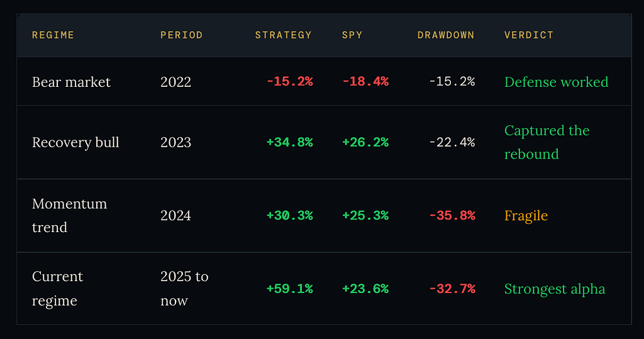Image resolution: width=644 pixels, height=339 pixels.
Task: Click the DRAWDOWN column header
Action: pyautogui.click(x=446, y=35)
